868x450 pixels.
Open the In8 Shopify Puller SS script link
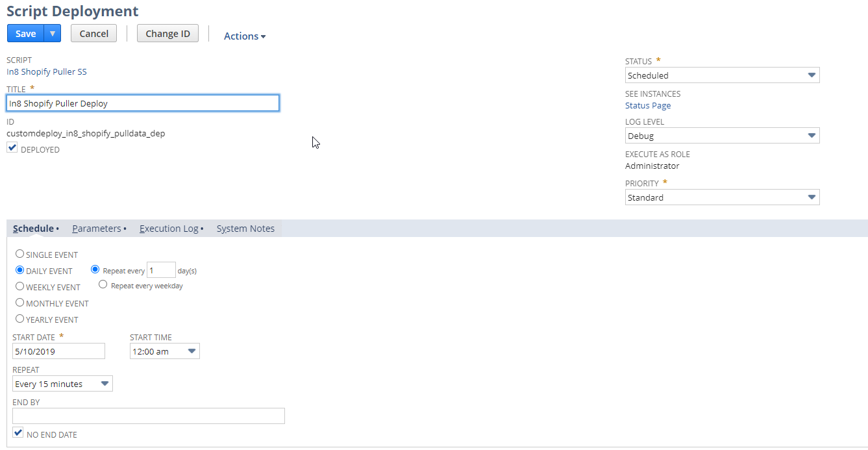coord(46,71)
